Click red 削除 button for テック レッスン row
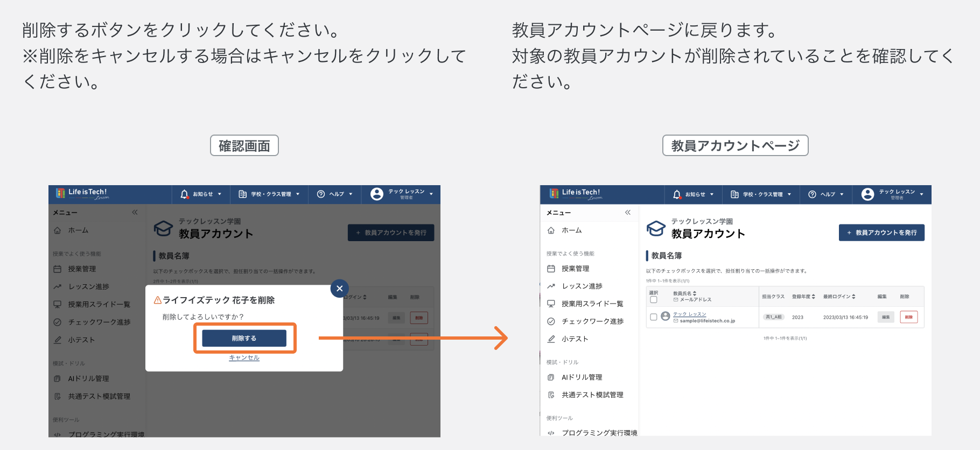 [x=908, y=317]
